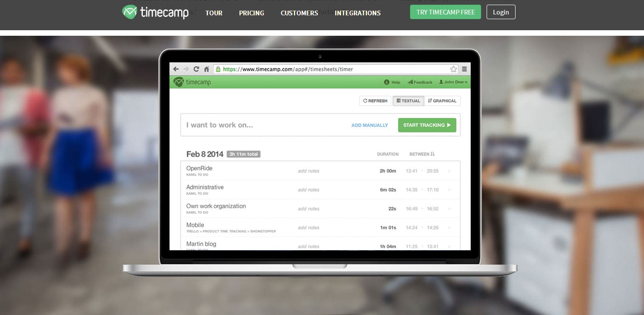Open the Tour menu item
Viewport: 644px width, 315px height.
214,13
